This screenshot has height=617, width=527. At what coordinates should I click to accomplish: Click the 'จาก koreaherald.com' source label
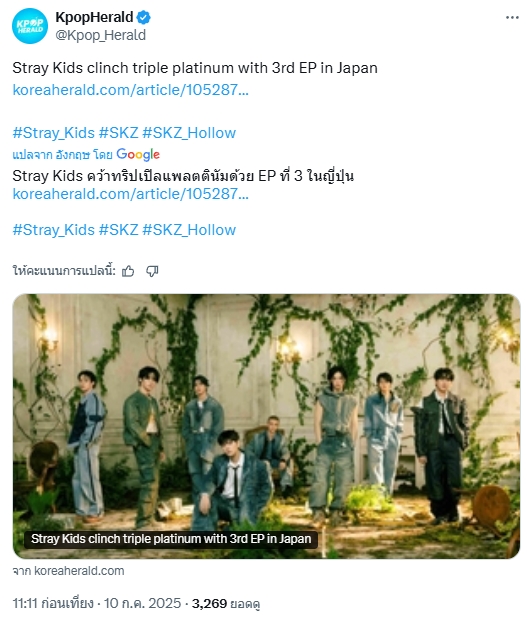(68, 571)
